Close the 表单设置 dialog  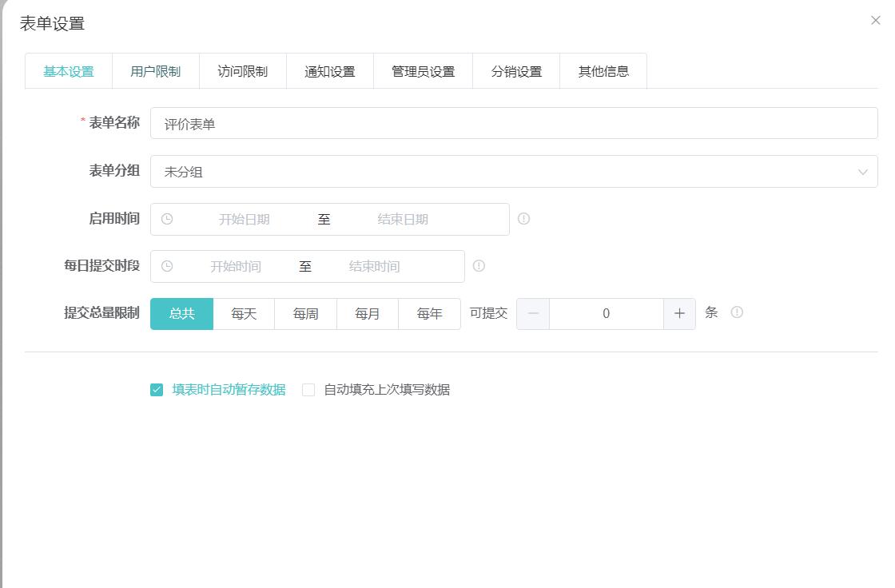click(x=876, y=21)
